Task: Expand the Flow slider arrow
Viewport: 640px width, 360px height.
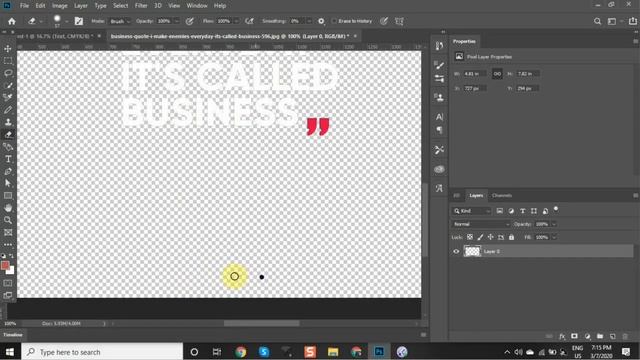Action: coord(236,21)
